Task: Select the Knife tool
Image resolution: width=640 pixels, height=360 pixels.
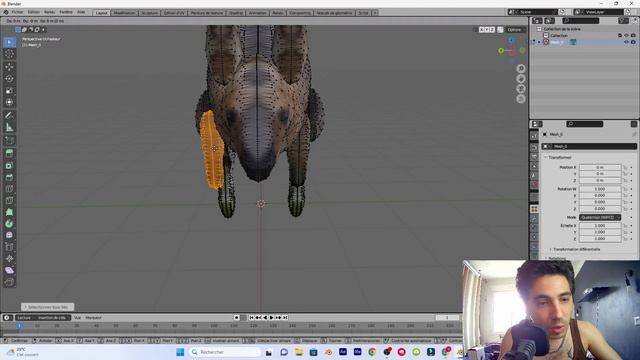Action: pos(9,200)
